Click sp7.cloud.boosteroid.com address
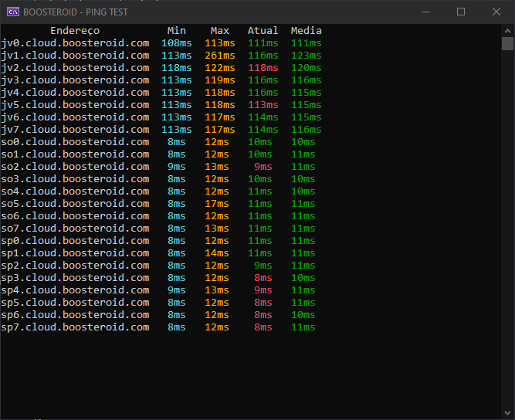The width and height of the screenshot is (515, 420). point(75,327)
